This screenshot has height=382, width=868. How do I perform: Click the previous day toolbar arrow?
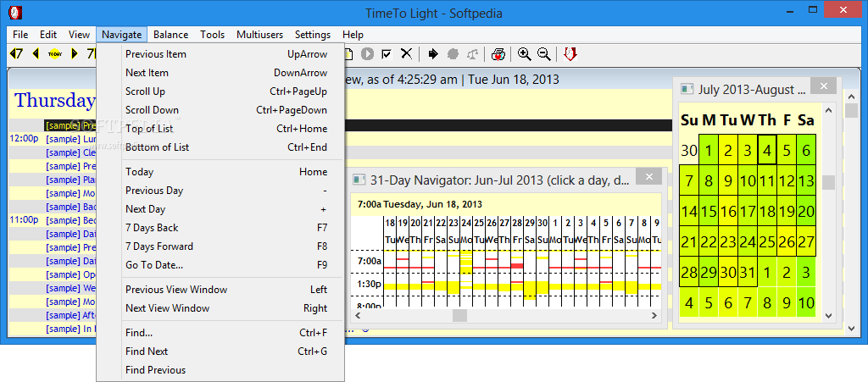tap(36, 53)
